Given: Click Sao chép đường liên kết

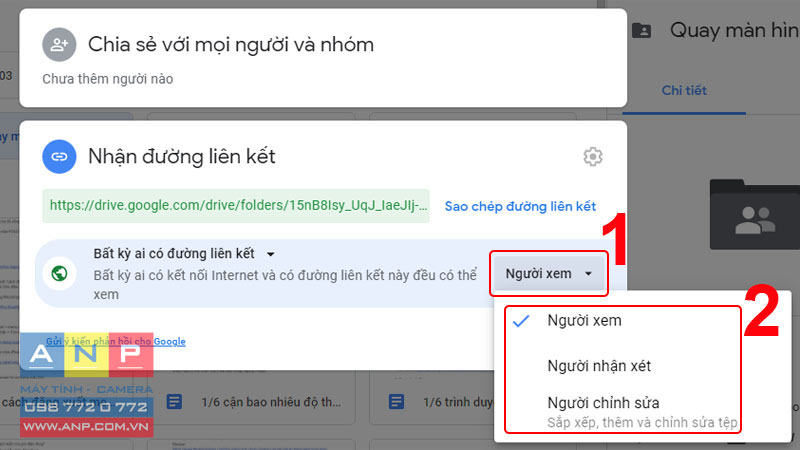Looking at the screenshot, I should click(520, 207).
